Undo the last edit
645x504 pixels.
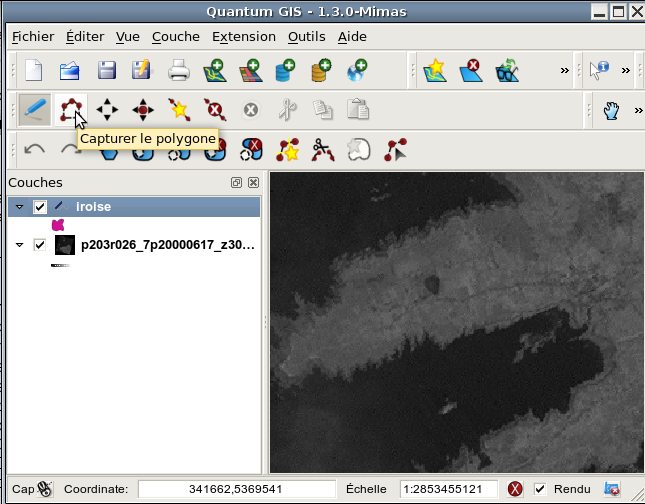(x=35, y=150)
